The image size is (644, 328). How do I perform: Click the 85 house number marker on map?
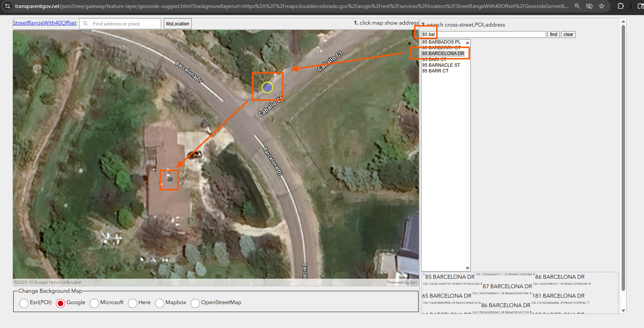coord(170,179)
